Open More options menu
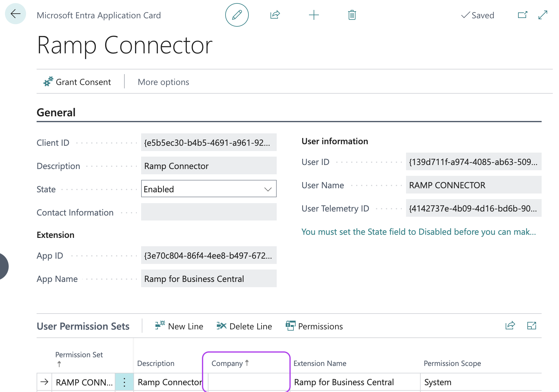559x392 pixels. pyautogui.click(x=163, y=82)
